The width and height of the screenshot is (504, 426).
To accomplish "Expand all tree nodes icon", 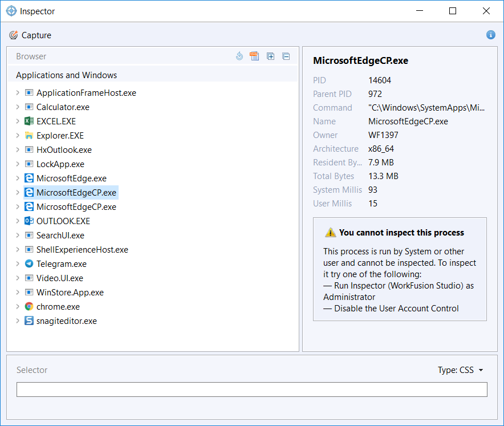I will (x=271, y=56).
